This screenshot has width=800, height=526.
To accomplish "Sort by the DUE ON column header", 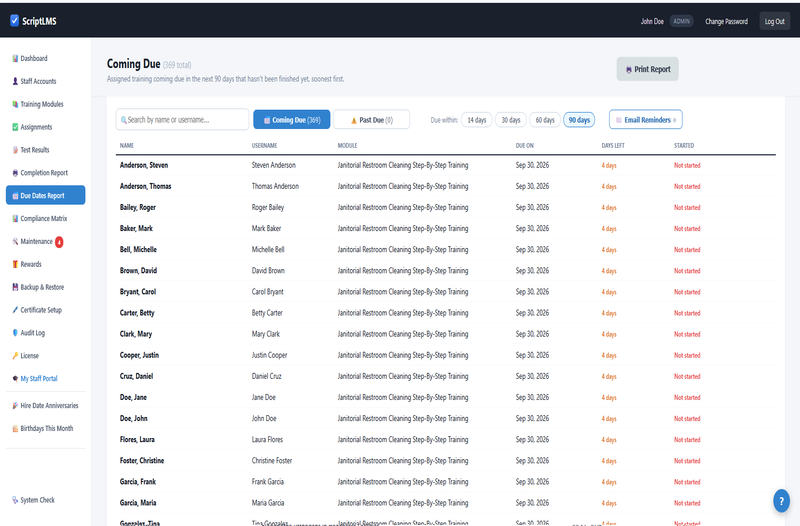I will coord(524,145).
